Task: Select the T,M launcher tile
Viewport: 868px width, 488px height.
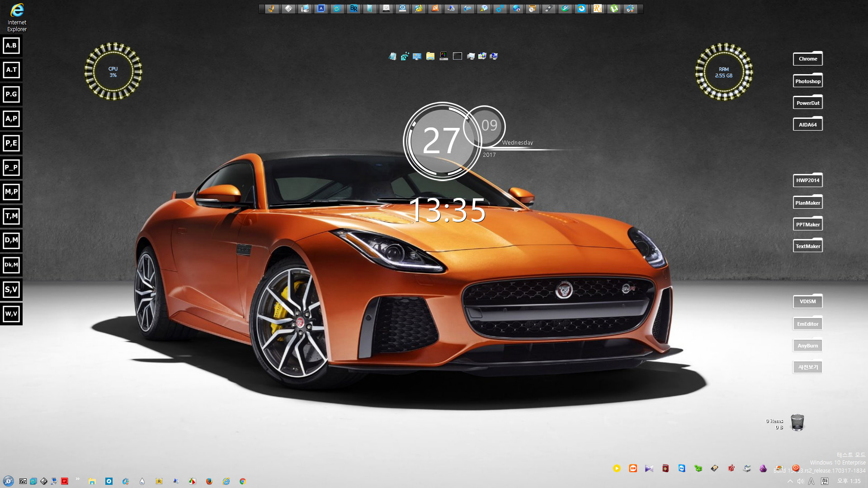Action: tap(11, 216)
